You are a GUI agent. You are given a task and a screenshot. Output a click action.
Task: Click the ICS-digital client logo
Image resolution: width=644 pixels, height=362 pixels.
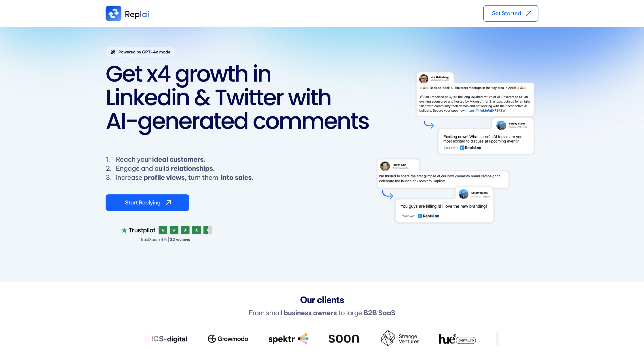coord(166,339)
